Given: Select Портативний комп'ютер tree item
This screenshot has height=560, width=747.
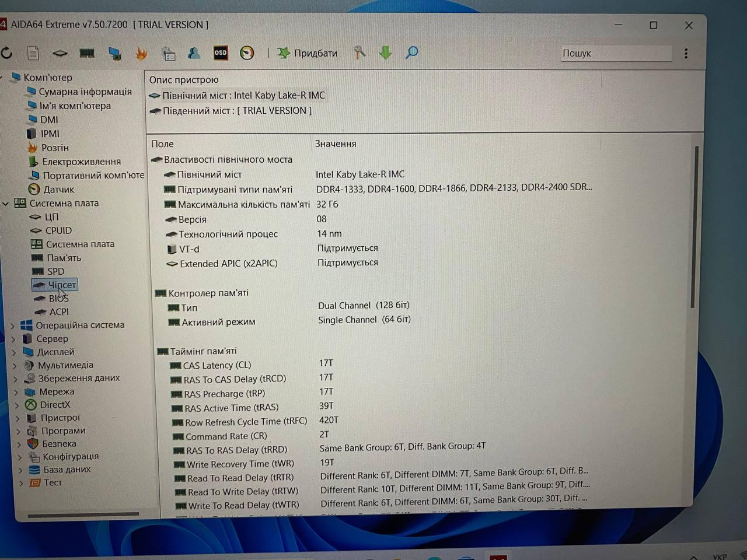Looking at the screenshot, I should [93, 175].
